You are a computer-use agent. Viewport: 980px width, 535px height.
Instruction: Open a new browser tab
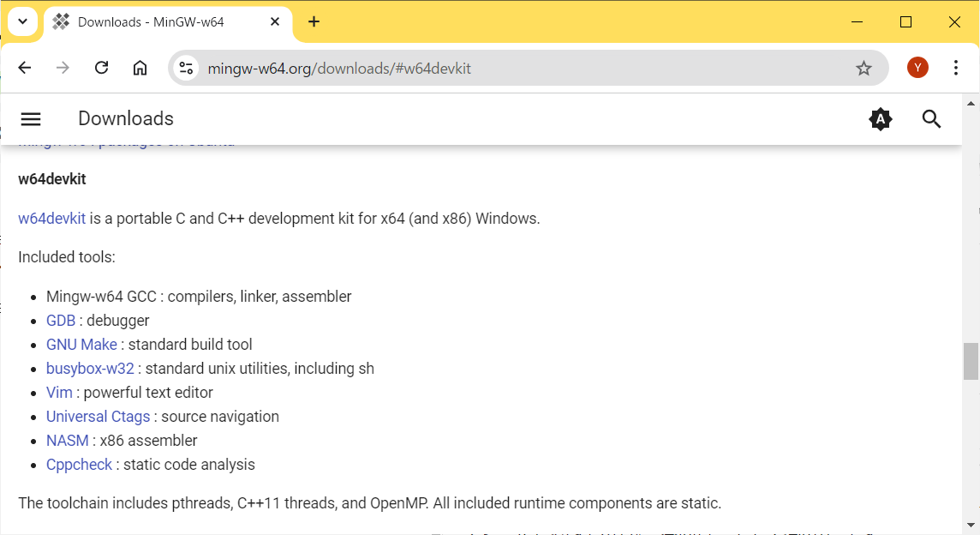point(314,21)
